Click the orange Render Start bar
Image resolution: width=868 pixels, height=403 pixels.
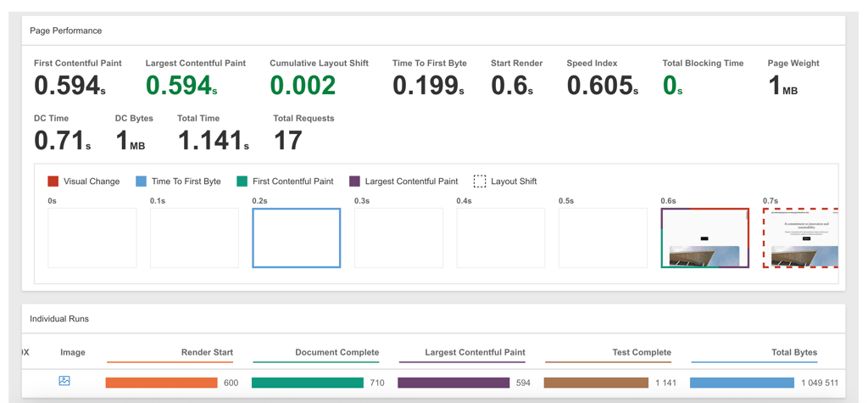(162, 383)
